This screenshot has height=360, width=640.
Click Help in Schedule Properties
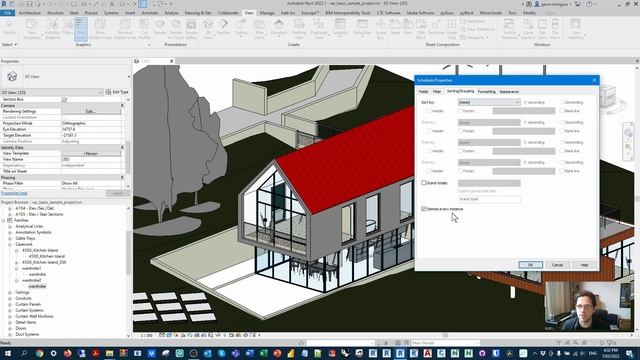[584, 265]
